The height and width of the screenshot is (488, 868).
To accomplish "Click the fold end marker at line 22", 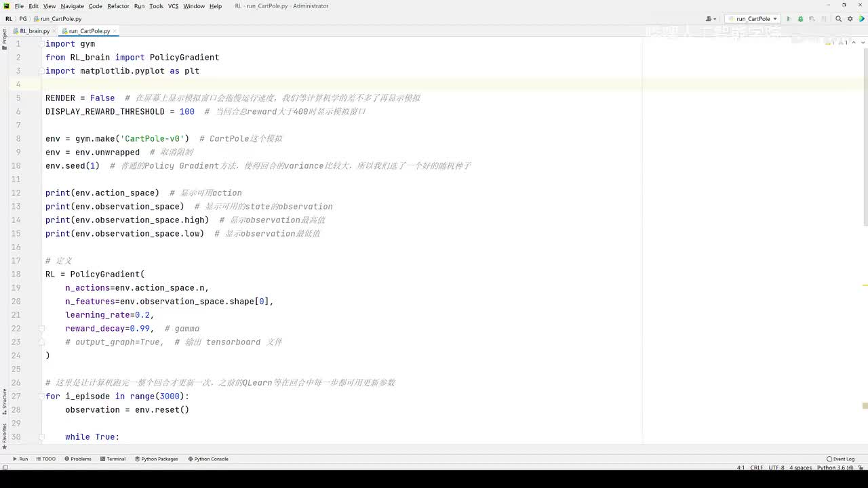I will [x=41, y=329].
